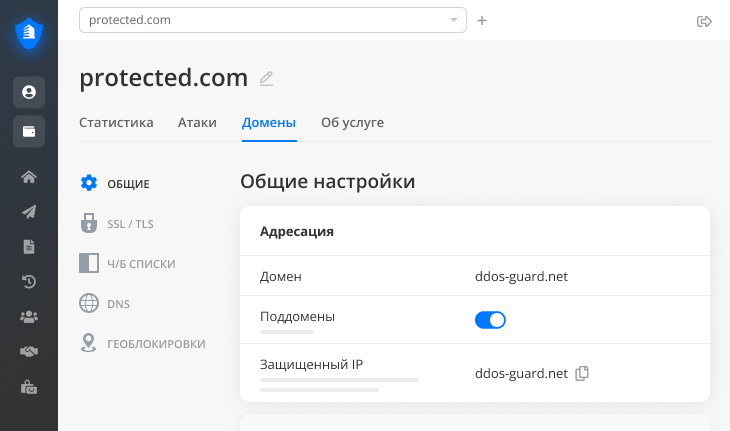The width and height of the screenshot is (730, 431).
Task: Edit the protected.com title with pencil
Action: [266, 78]
